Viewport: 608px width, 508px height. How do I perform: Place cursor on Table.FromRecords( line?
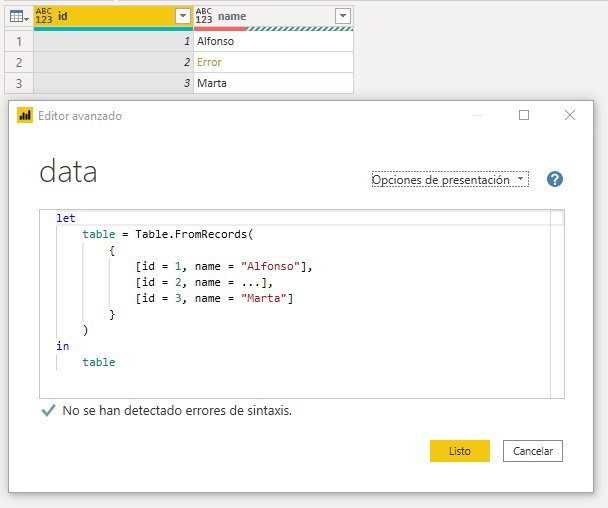[168, 234]
